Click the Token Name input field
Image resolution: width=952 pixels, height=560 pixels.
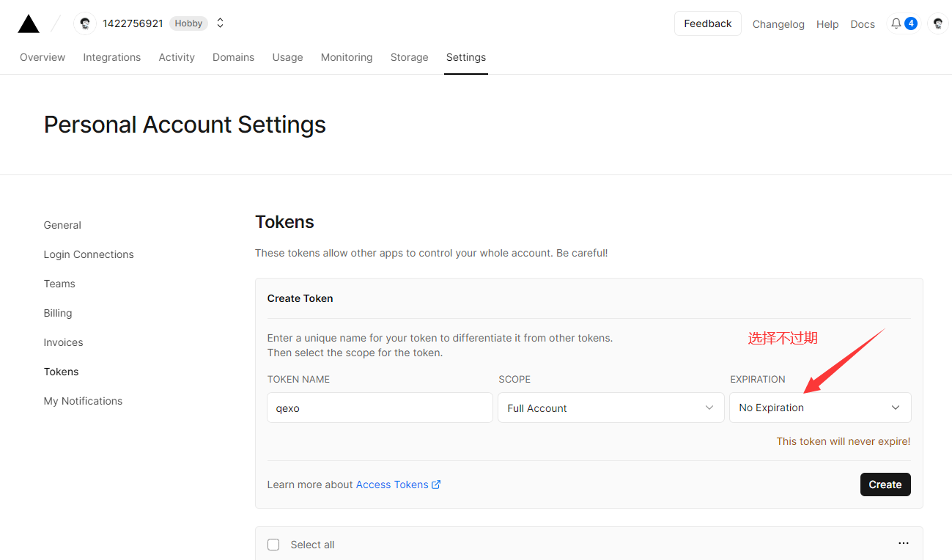click(380, 408)
